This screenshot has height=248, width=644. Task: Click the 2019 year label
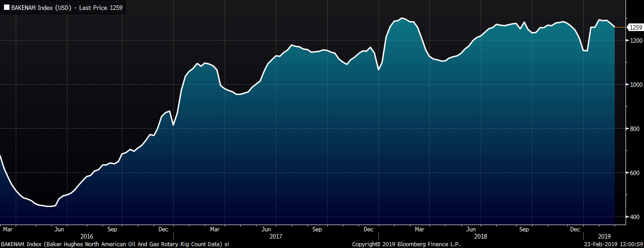point(604,236)
